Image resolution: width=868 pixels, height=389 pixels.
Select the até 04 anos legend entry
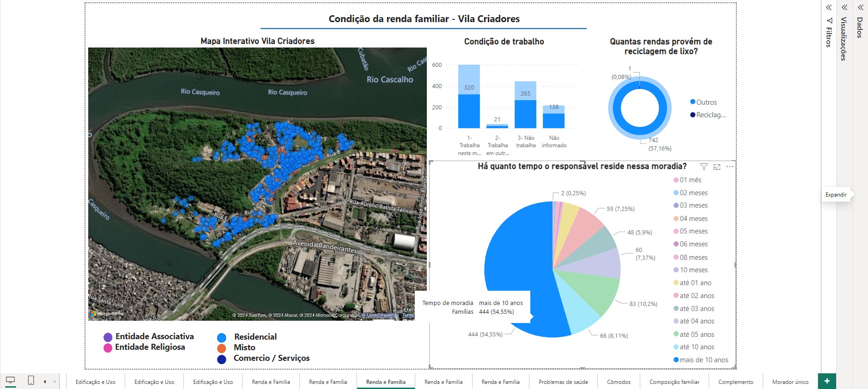pos(694,321)
